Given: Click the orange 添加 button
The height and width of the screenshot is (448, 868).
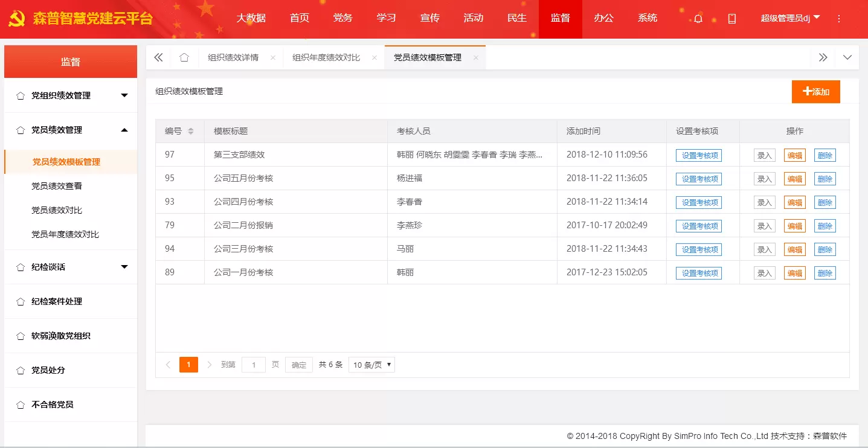Looking at the screenshot, I should (x=816, y=92).
